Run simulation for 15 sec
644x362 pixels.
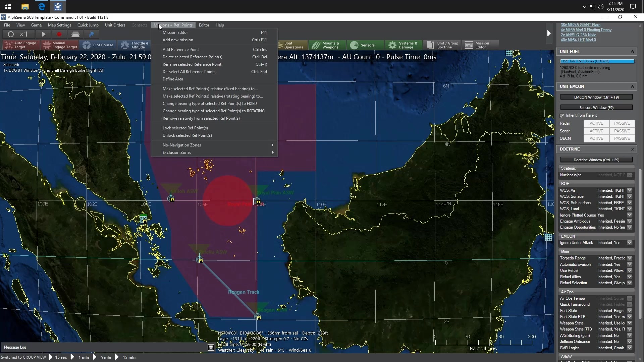click(x=58, y=357)
